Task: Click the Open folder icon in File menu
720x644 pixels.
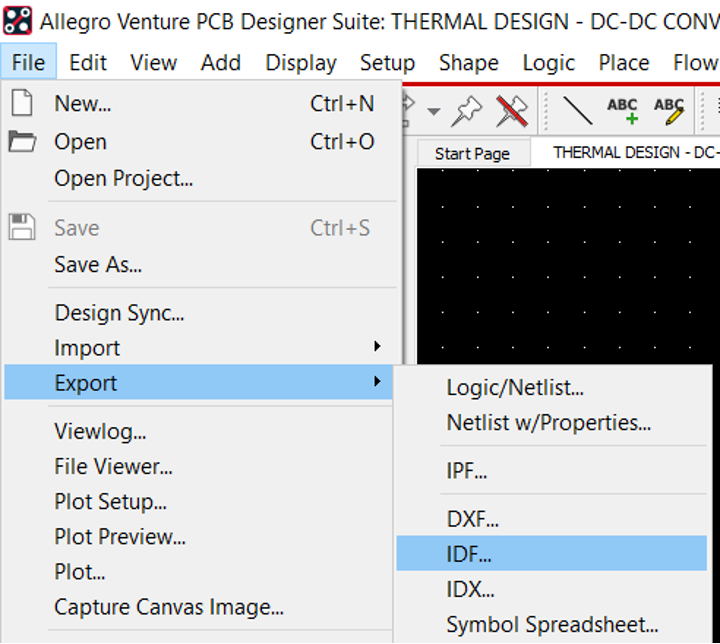Action: 22,142
